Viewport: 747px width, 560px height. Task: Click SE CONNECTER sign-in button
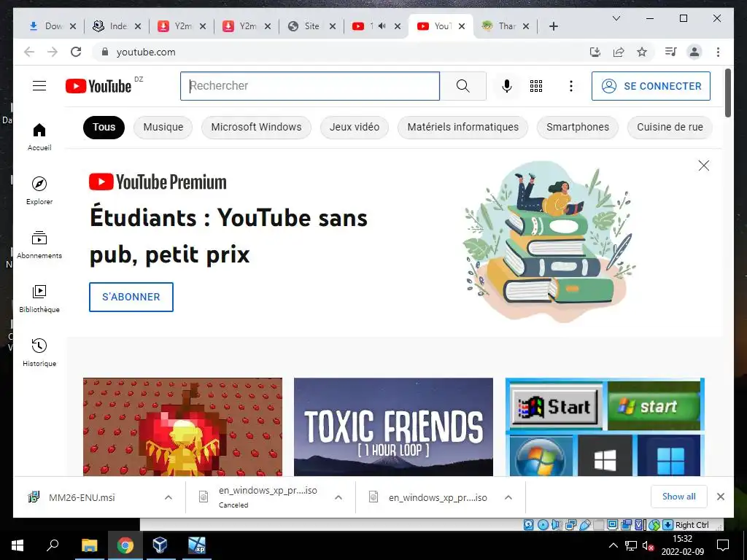pyautogui.click(x=651, y=86)
